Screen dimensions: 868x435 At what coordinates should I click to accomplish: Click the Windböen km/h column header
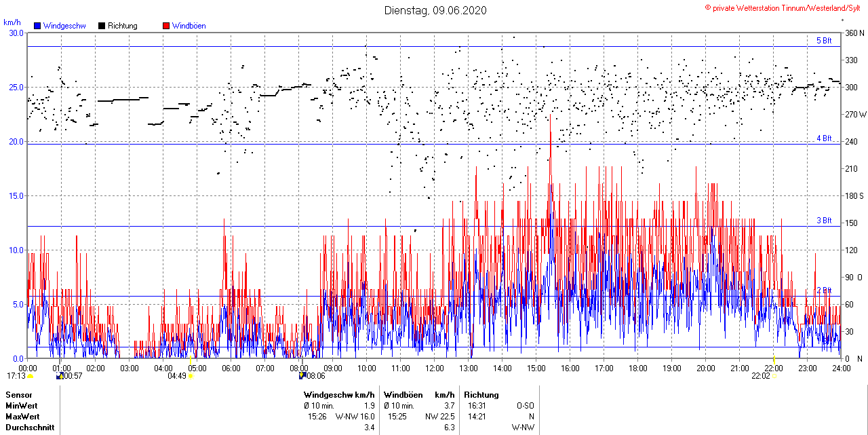419,394
